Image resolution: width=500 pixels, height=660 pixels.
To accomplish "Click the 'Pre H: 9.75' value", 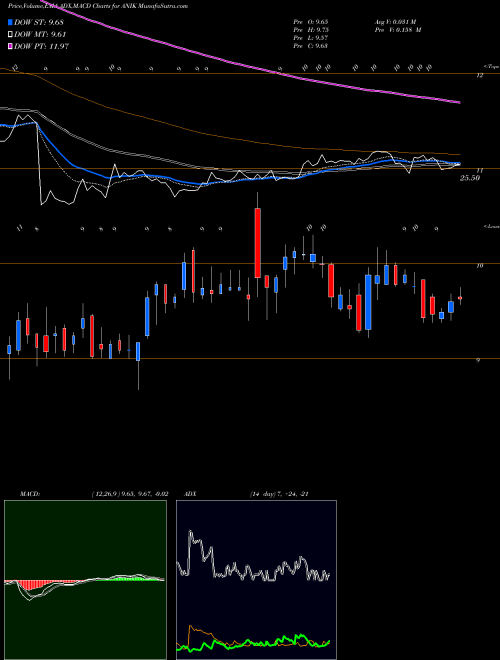I will click(x=311, y=30).
